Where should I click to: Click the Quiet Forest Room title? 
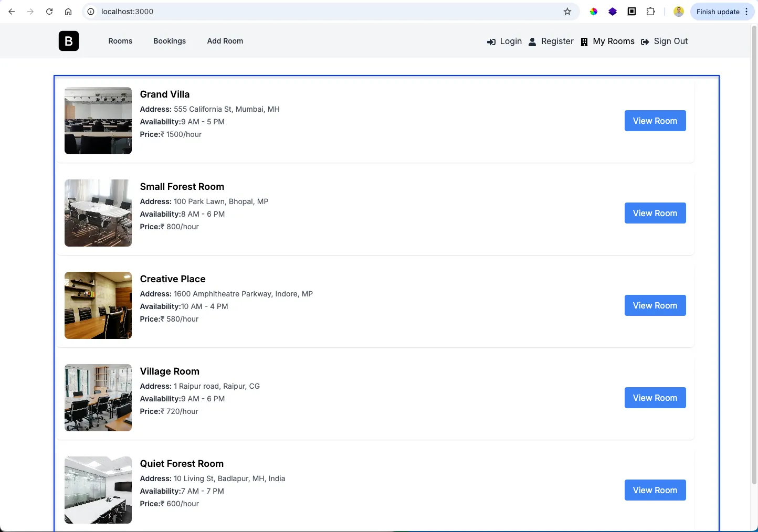(x=182, y=464)
